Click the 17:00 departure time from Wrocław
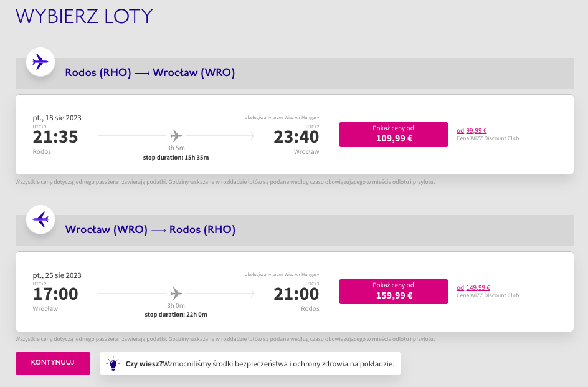The image size is (588, 387). 55,294
